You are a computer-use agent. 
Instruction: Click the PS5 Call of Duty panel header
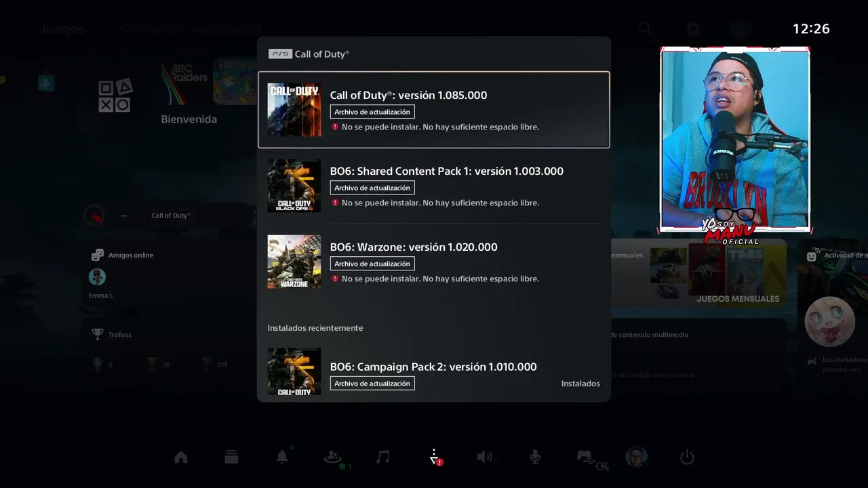pos(309,54)
